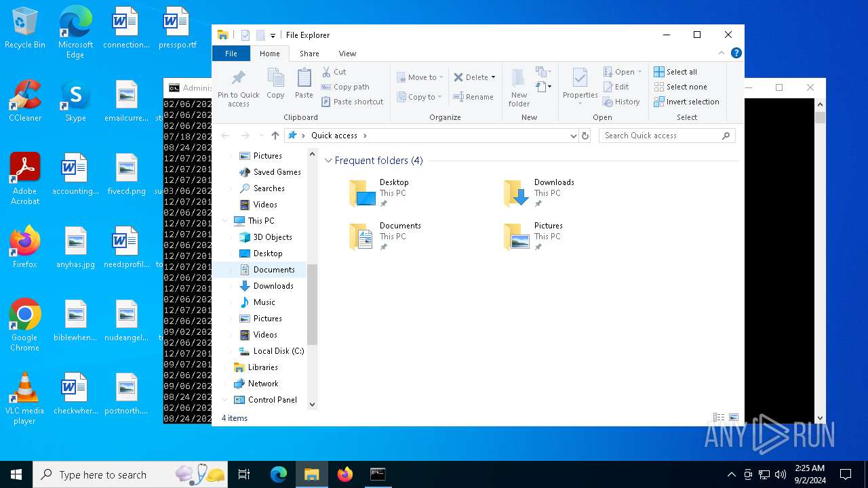Image resolution: width=868 pixels, height=488 pixels.
Task: Switch to details view layout icon
Action: pos(719,418)
